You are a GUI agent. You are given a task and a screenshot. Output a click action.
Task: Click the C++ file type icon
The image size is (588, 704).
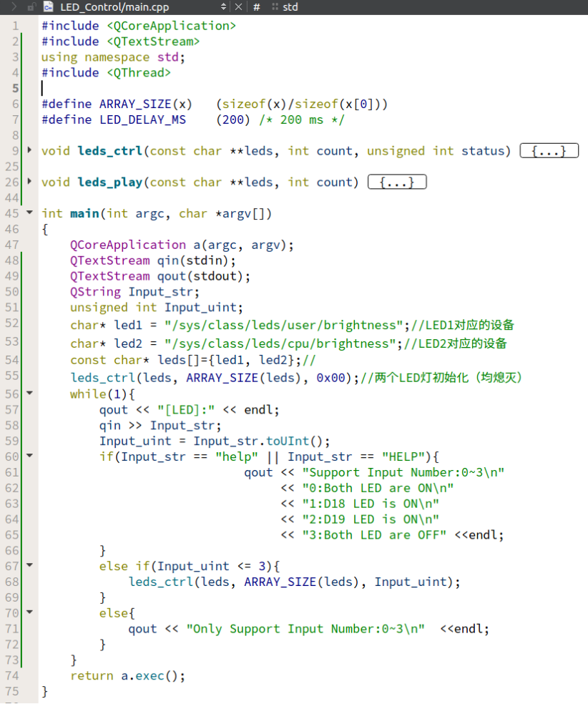point(49,6)
